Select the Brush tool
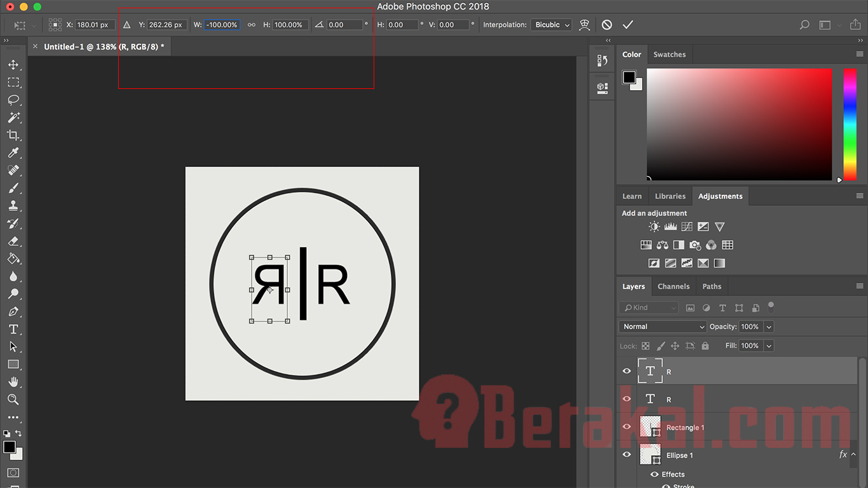Image resolution: width=868 pixels, height=488 pixels. coord(14,187)
